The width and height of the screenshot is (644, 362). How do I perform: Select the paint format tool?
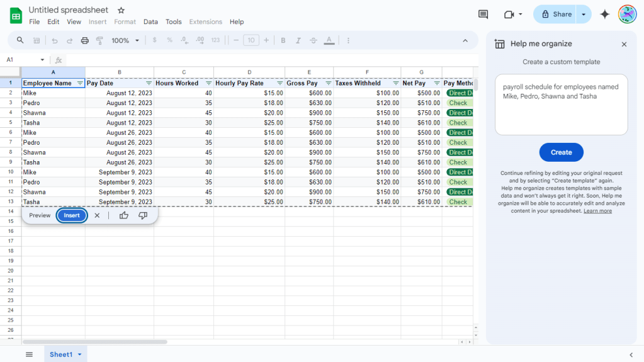coord(99,40)
